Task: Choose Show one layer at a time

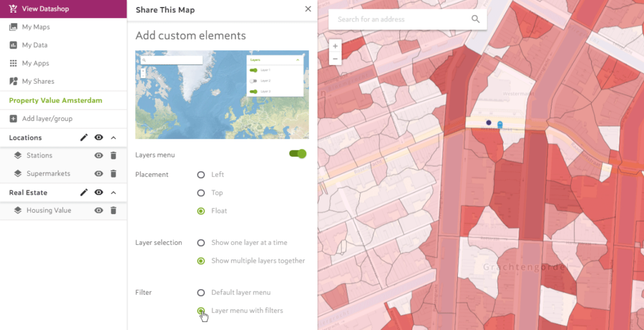Action: tap(201, 242)
